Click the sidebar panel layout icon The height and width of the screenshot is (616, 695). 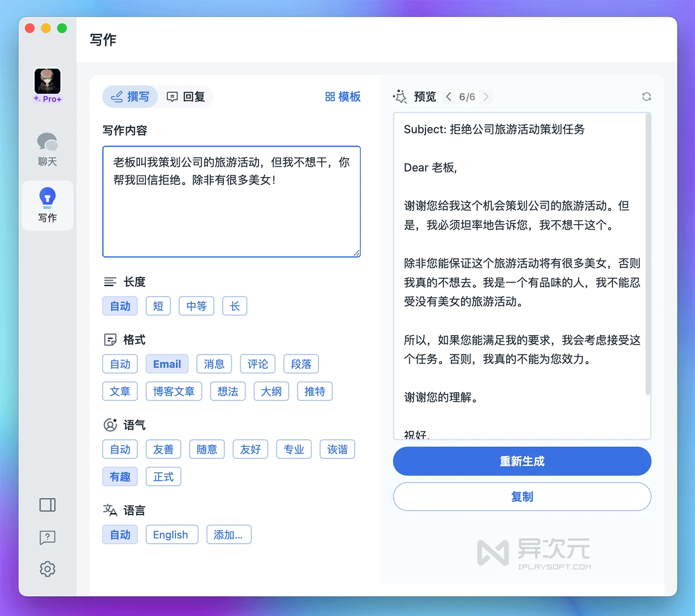[x=48, y=505]
